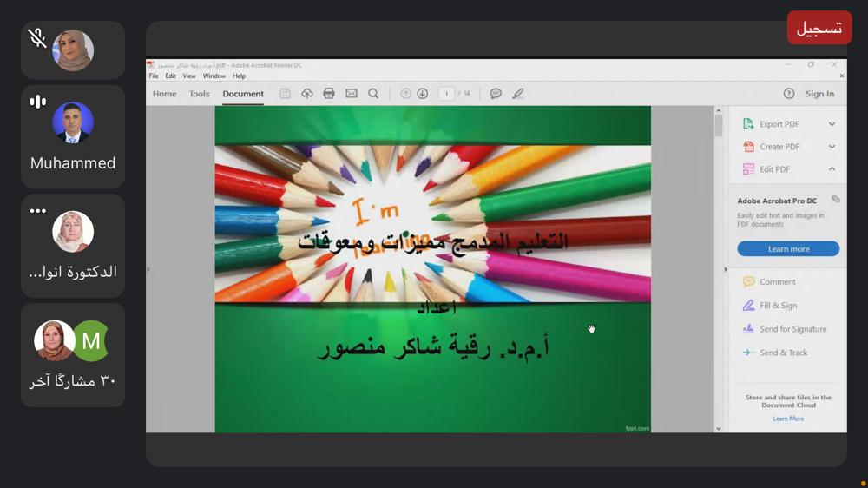Toggle the muted microphone on first participant

pyautogui.click(x=36, y=38)
